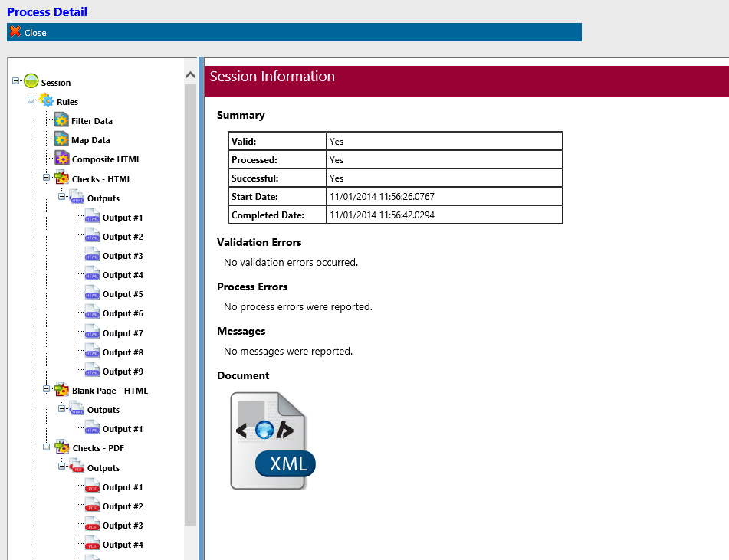Select the Checks - HTML label
The image size is (729, 560).
tap(101, 179)
